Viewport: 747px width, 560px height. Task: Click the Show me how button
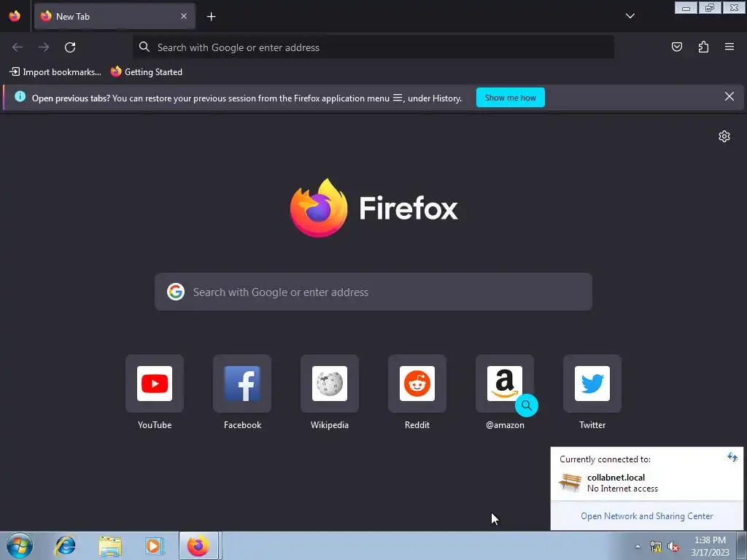point(510,98)
